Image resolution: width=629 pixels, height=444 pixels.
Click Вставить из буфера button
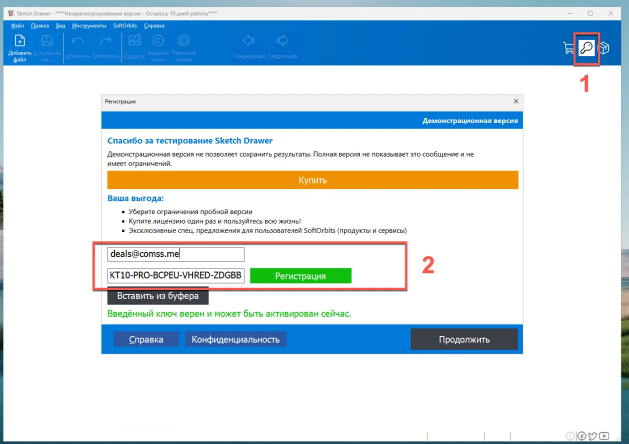pos(158,296)
